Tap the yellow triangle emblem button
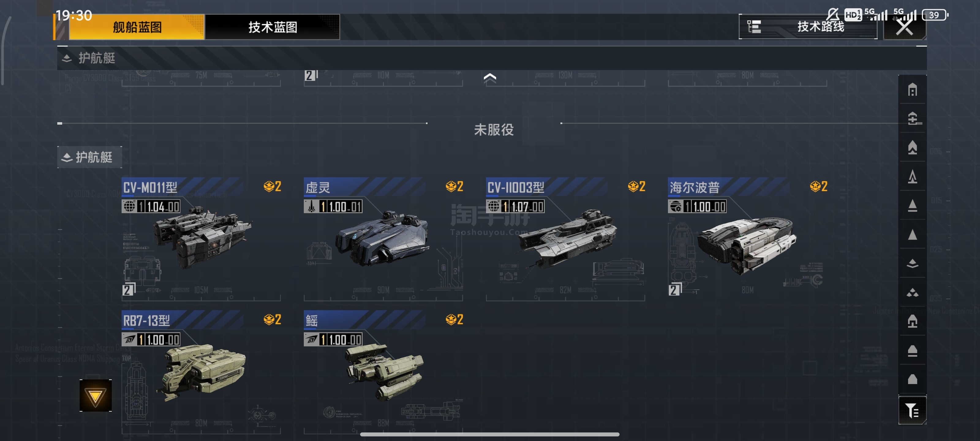This screenshot has width=980, height=441. pyautogui.click(x=96, y=395)
